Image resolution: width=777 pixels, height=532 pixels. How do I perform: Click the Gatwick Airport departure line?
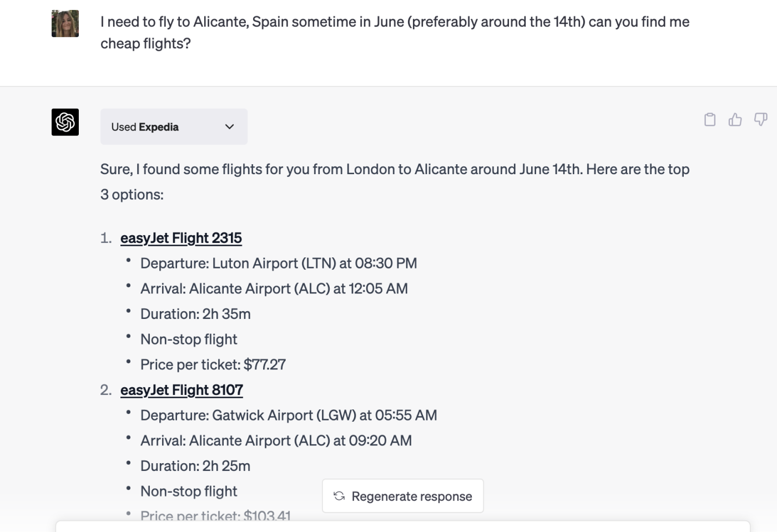pos(289,415)
